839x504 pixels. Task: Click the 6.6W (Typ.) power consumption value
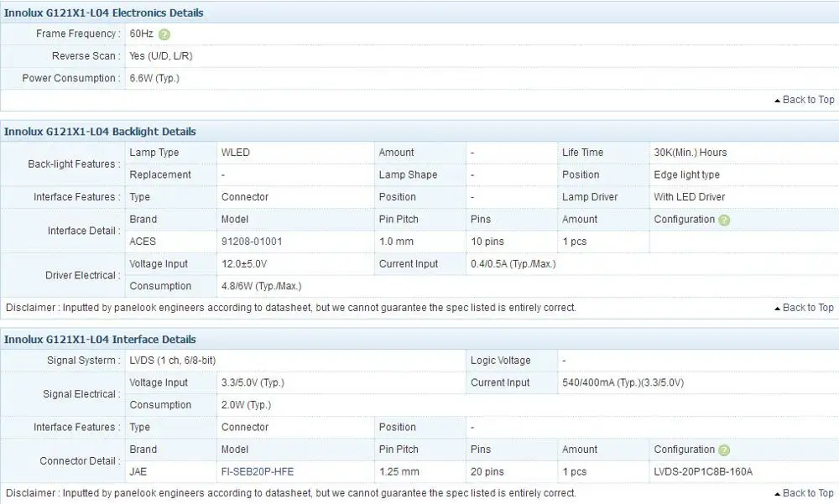click(x=154, y=78)
